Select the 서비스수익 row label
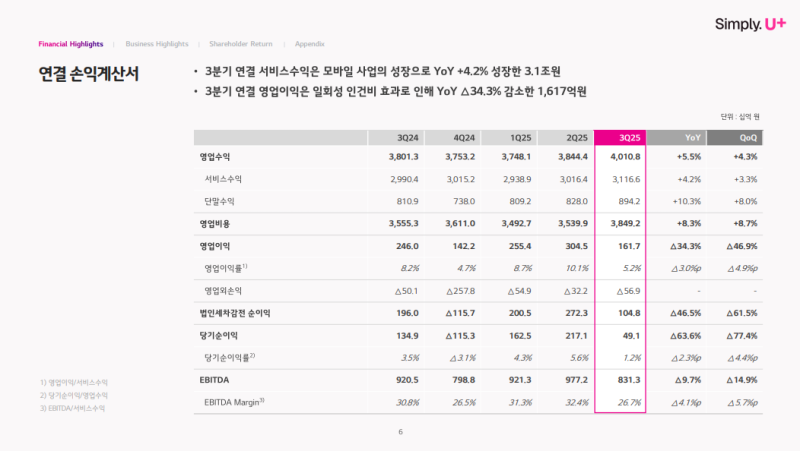This screenshot has width=800, height=451. 224,179
